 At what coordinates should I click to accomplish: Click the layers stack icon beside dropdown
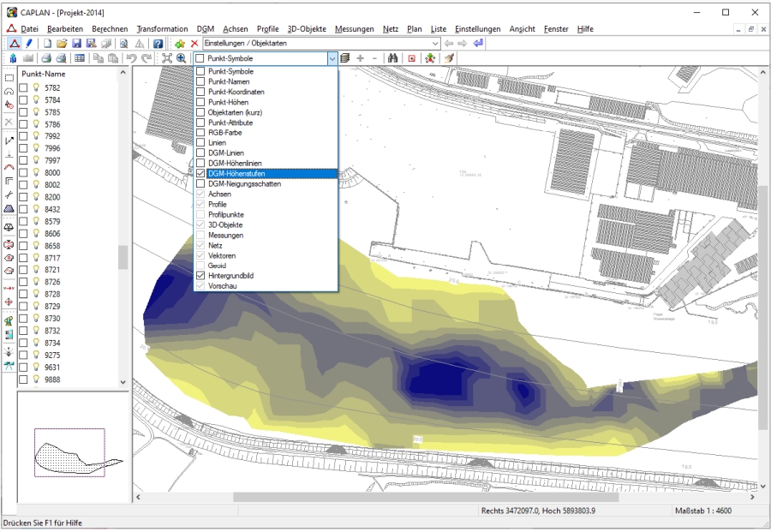345,58
